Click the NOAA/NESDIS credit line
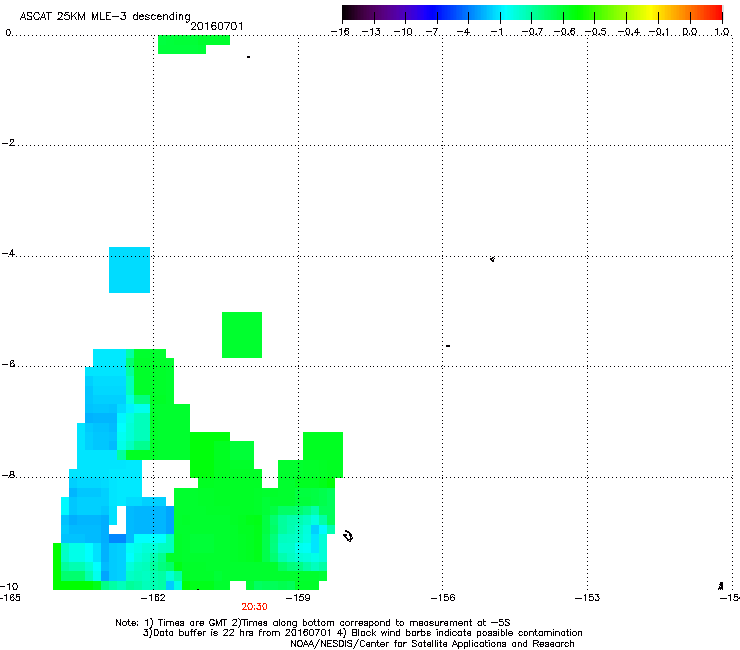This screenshot has height=650, width=740. point(432,644)
